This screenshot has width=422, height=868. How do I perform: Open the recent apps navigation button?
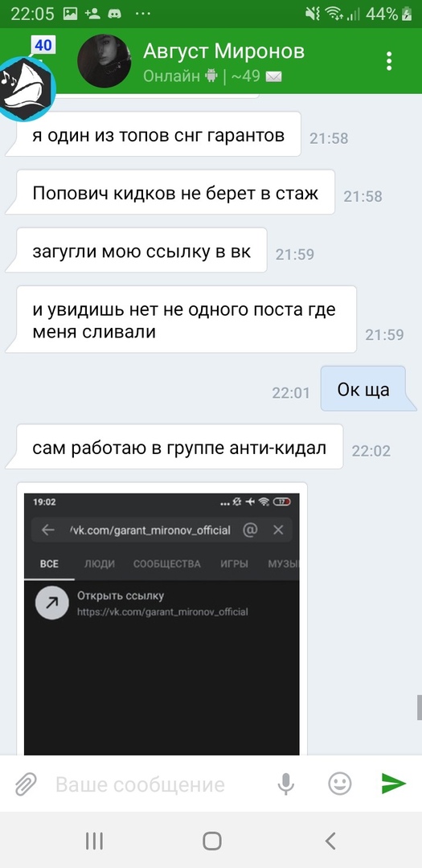94,841
